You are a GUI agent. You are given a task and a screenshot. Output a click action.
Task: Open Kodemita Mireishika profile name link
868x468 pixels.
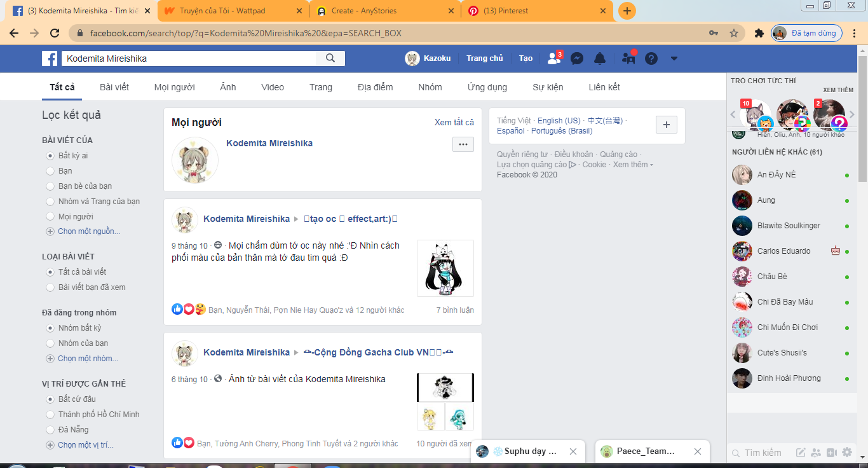pos(269,143)
